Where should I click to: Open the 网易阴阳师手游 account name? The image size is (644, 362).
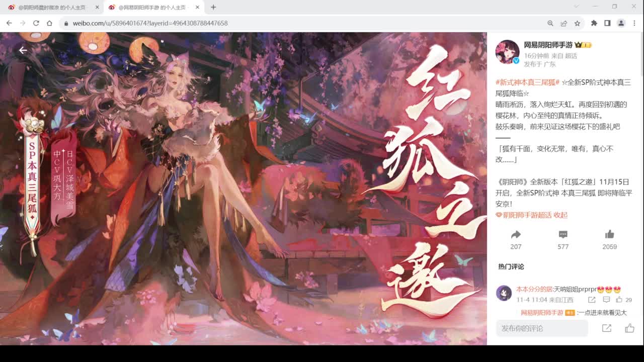point(548,45)
